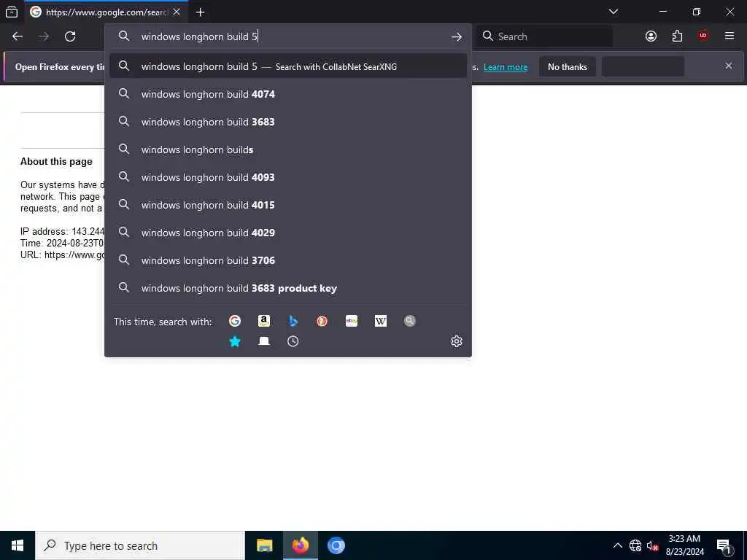The width and height of the screenshot is (747, 560).
Task: Search this time with Bing
Action: click(293, 321)
